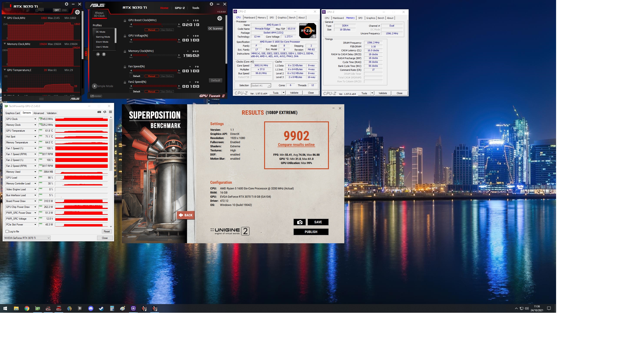
Task: Select Manual mode under GPU Boost Clock
Action: [152, 30]
